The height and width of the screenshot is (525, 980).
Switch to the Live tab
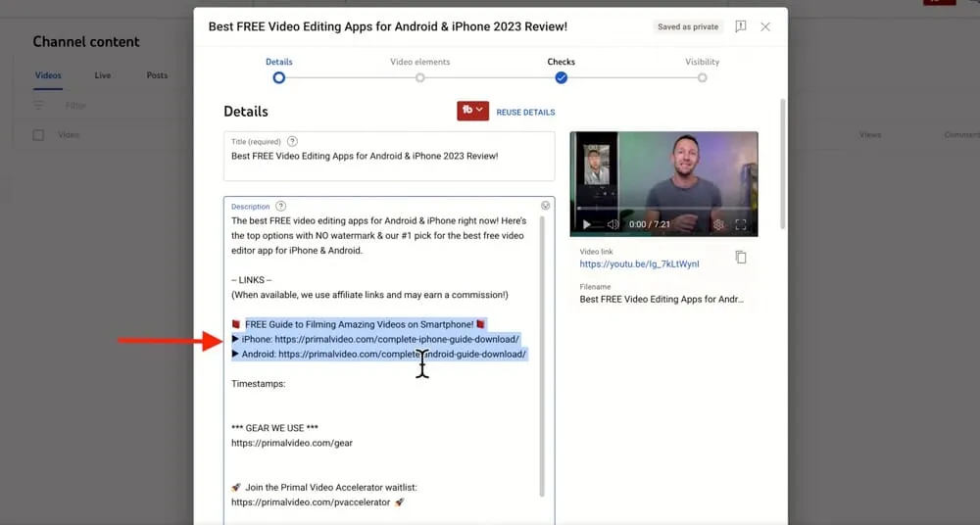tap(103, 75)
